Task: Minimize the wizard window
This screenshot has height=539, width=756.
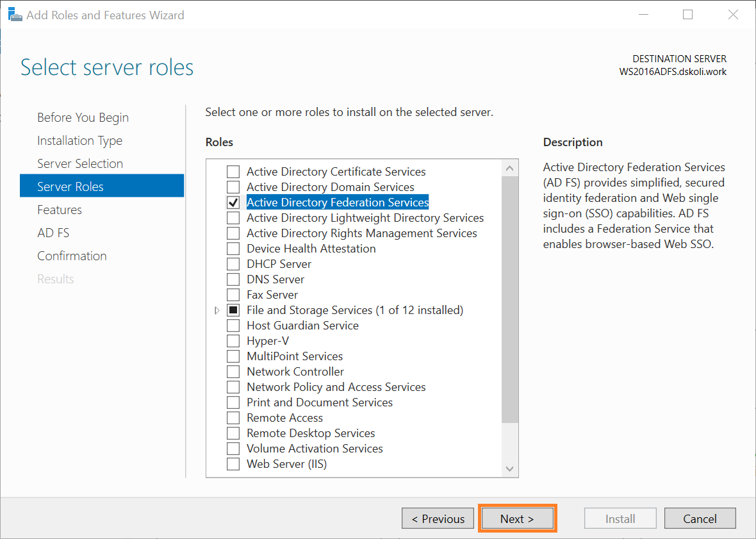Action: [644, 15]
